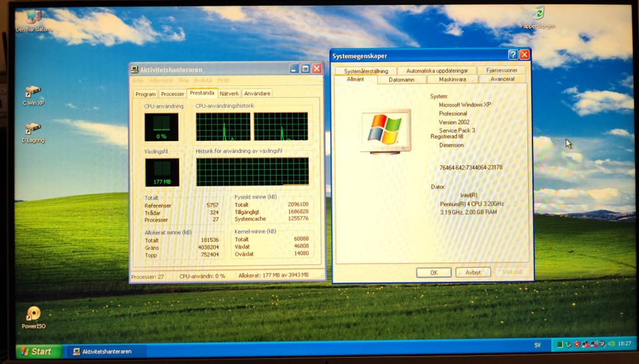Viewport: 639px width, 364px height.
Task: Switch to the Processer tab
Action: click(x=172, y=94)
